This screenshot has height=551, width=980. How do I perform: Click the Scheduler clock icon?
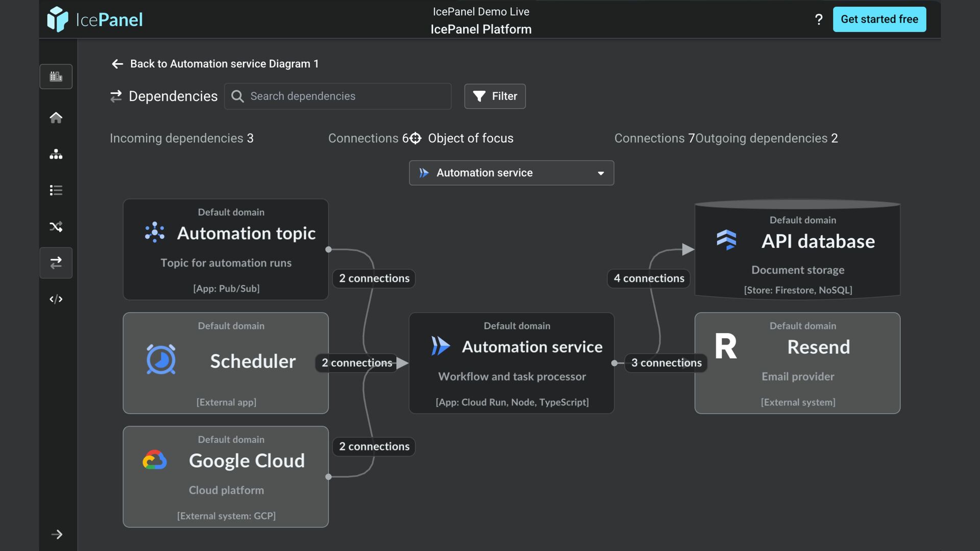coord(161,360)
